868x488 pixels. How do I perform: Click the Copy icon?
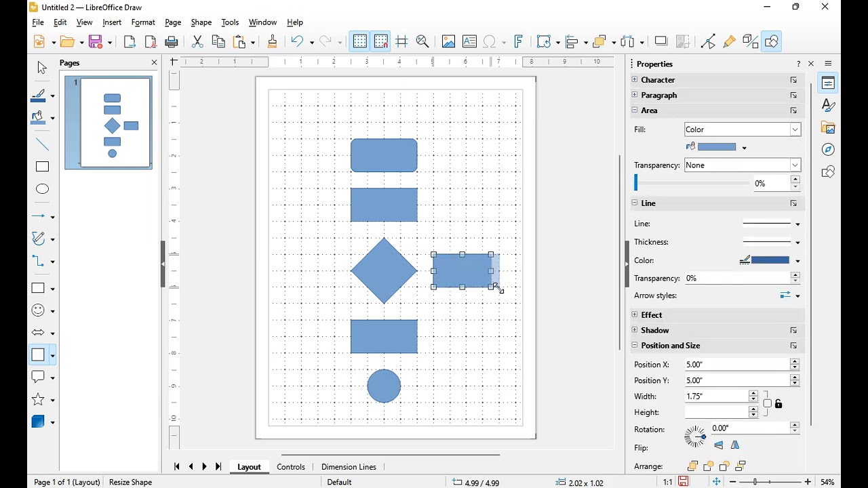(218, 42)
